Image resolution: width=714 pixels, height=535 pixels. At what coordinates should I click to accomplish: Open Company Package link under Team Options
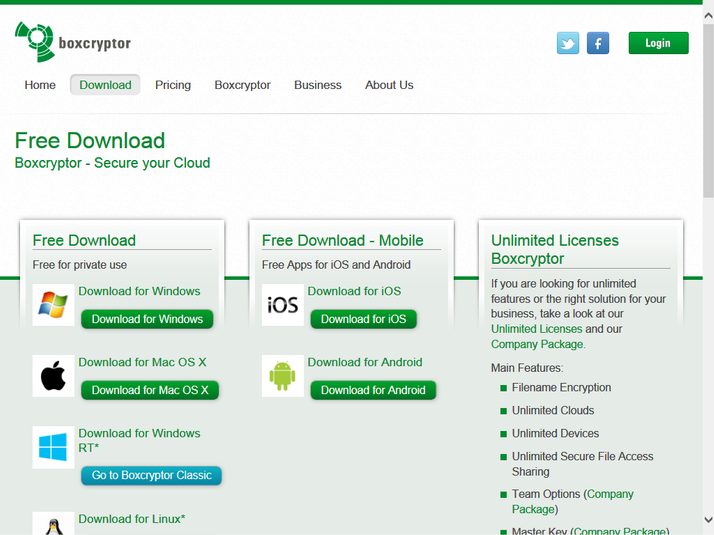pos(573,501)
